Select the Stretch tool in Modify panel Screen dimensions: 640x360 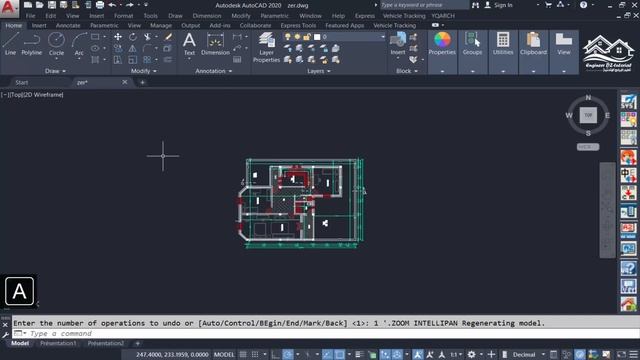click(118, 60)
